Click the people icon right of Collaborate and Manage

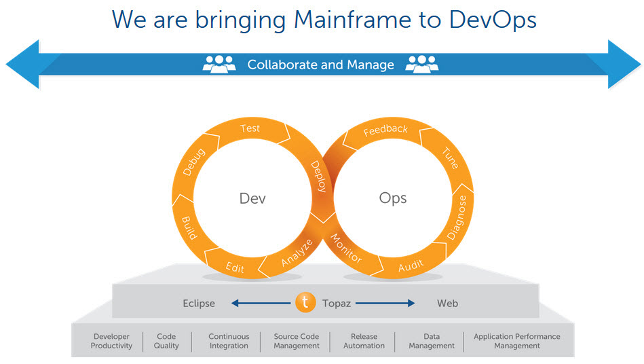coord(422,65)
